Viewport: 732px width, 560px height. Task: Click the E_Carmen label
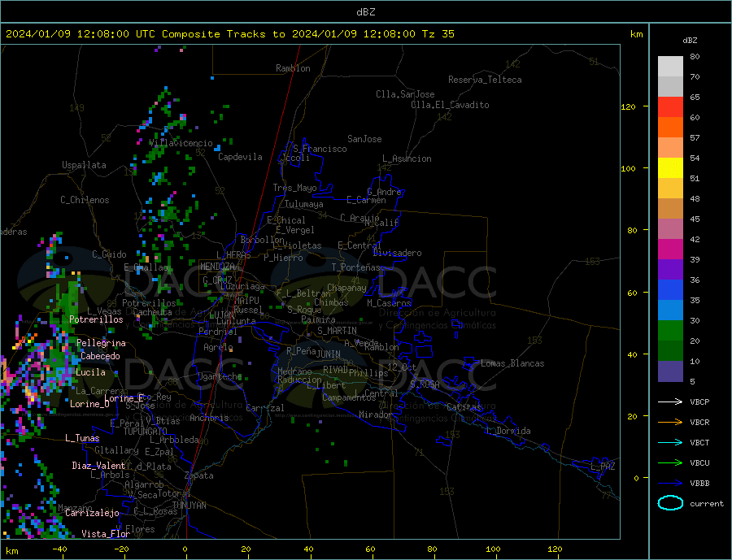point(367,200)
